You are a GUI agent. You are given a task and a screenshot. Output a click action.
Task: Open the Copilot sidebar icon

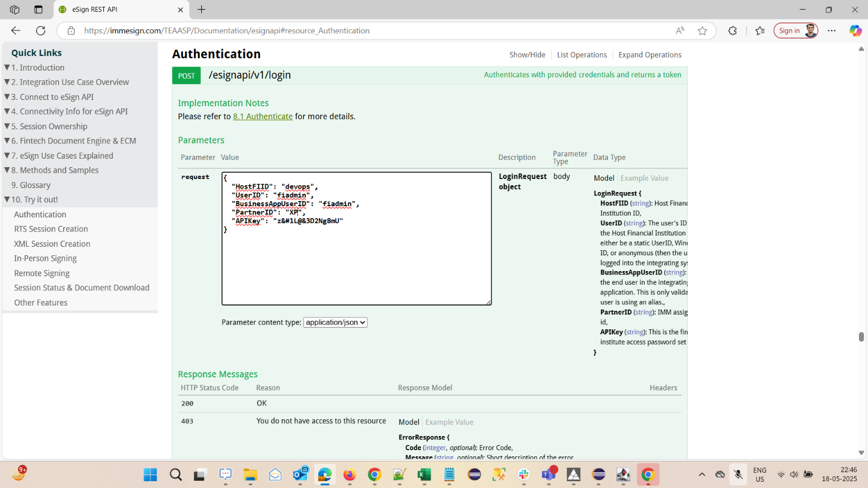point(855,31)
